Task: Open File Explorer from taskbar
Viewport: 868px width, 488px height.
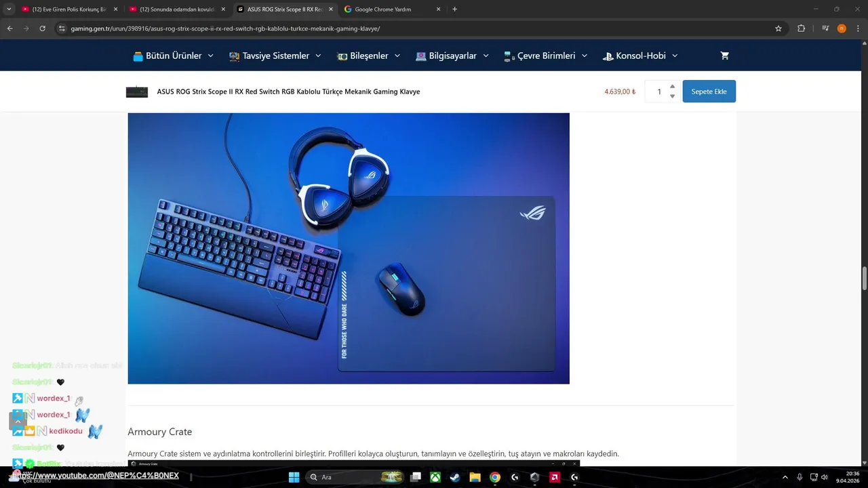Action: click(475, 477)
